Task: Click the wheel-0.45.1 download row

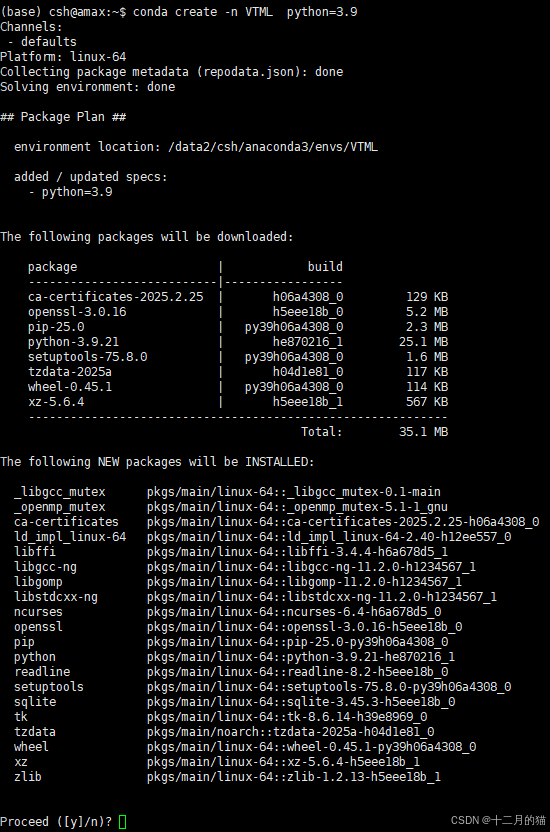Action: (238, 387)
